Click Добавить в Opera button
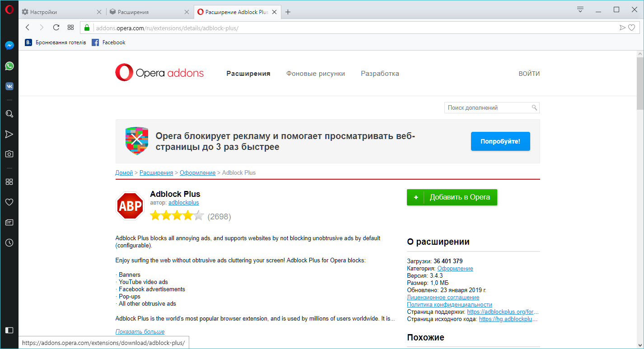This screenshot has height=349, width=644. (x=452, y=197)
